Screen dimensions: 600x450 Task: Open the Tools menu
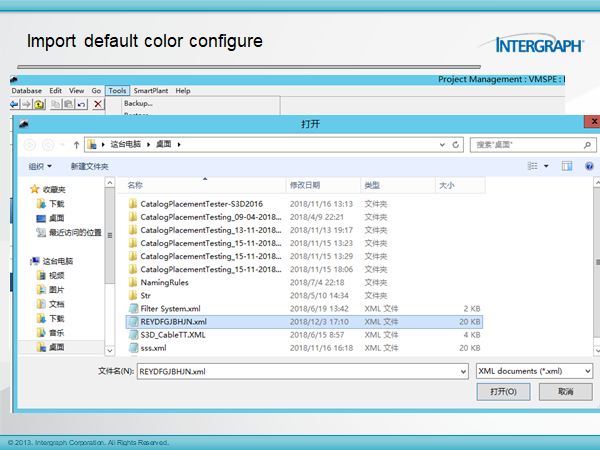[x=117, y=91]
